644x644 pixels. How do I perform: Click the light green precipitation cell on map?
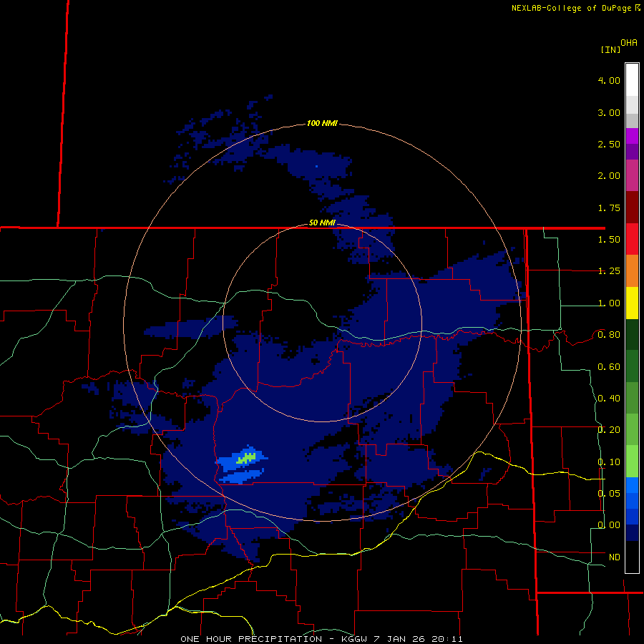coord(246,457)
